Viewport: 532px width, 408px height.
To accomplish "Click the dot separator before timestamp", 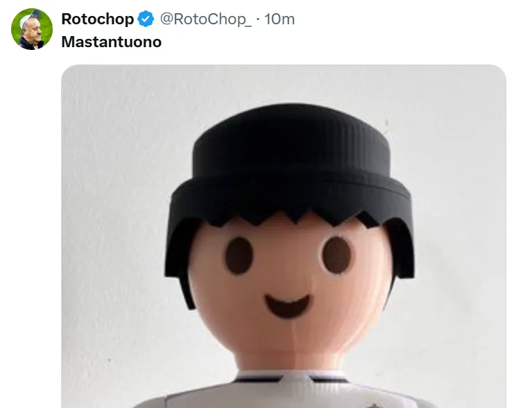I will (x=258, y=19).
